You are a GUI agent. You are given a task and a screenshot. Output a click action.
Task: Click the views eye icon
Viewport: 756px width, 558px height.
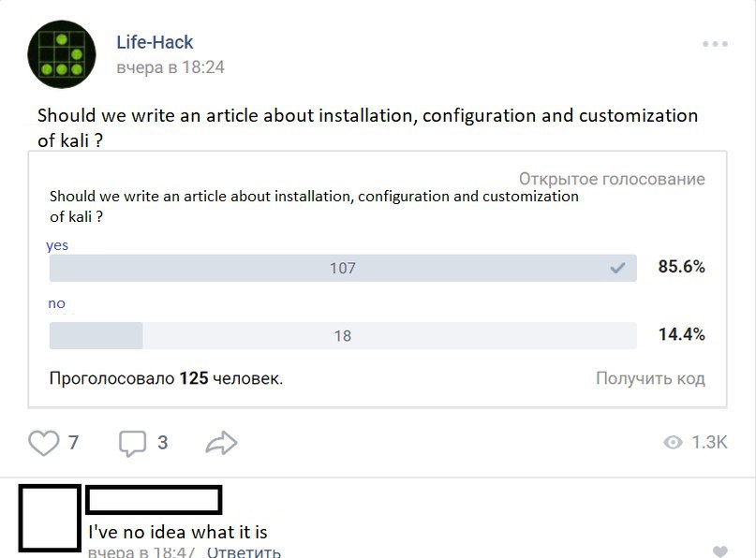(x=673, y=443)
